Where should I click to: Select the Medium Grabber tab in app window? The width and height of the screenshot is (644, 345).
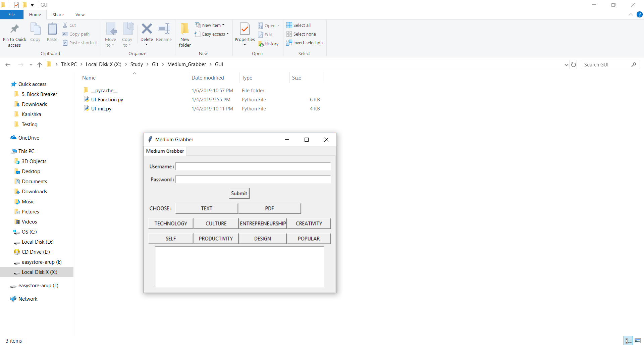click(165, 151)
